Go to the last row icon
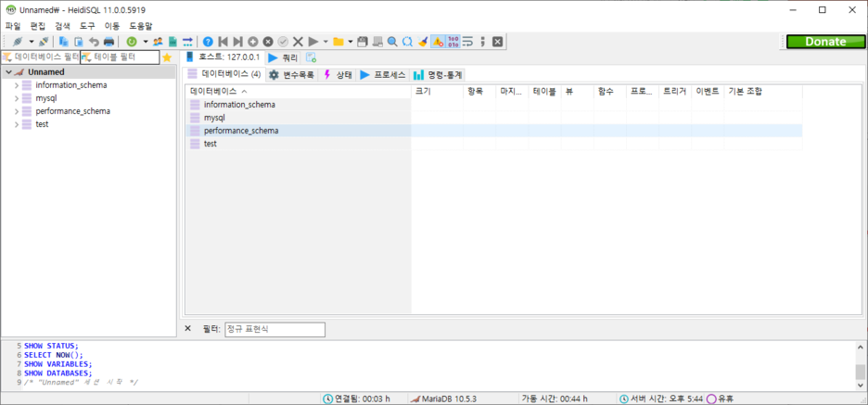The width and height of the screenshot is (868, 405). pyautogui.click(x=237, y=42)
